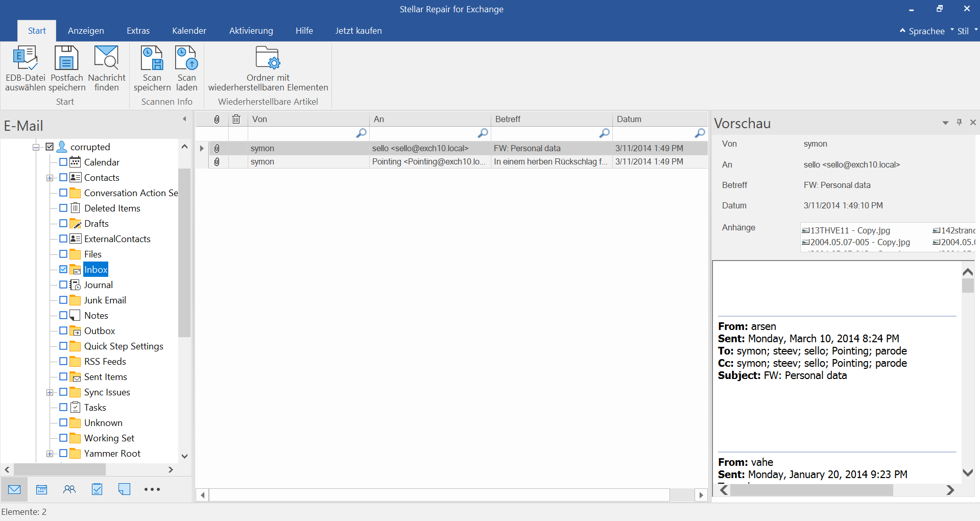Check the Journal folder checkbox

(x=63, y=285)
